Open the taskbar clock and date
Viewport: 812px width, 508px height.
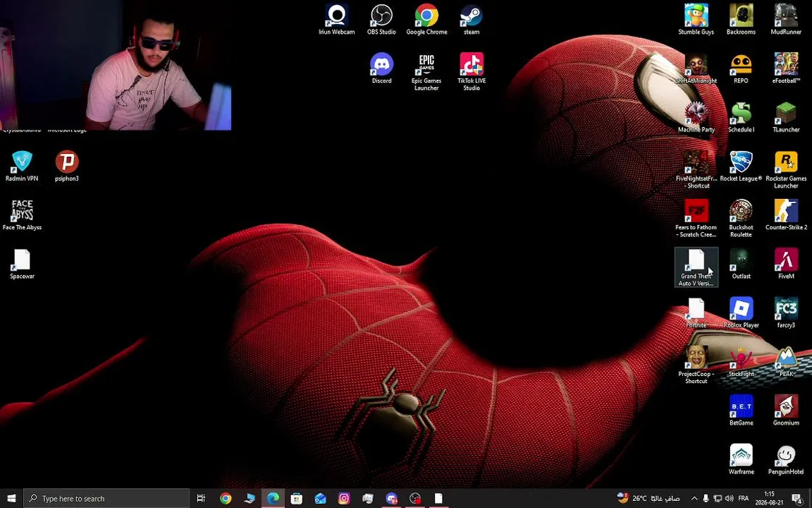[769, 498]
